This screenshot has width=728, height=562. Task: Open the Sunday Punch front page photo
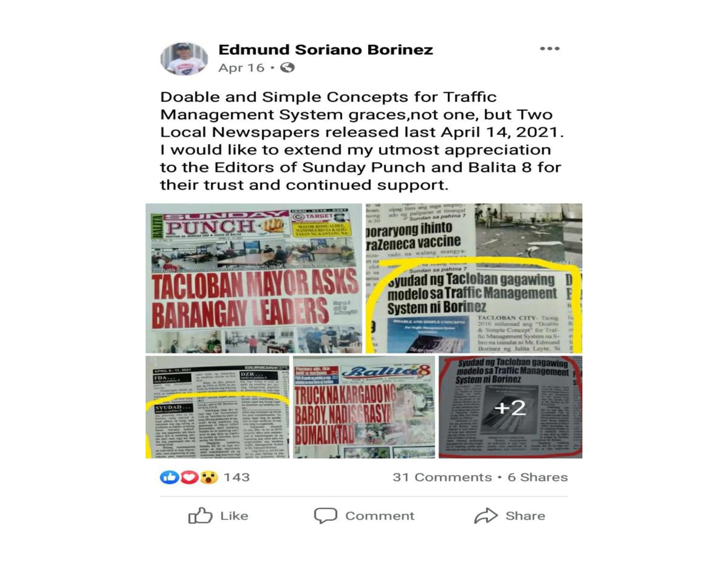point(254,278)
